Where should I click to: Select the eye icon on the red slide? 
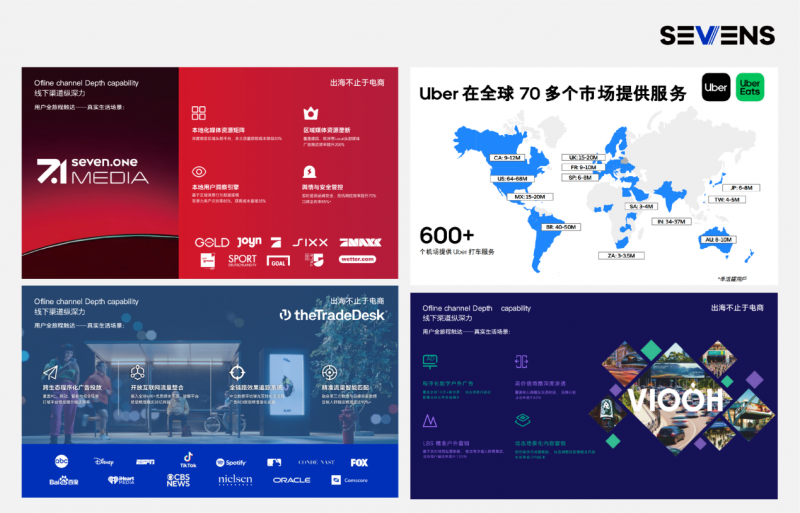coord(199,171)
